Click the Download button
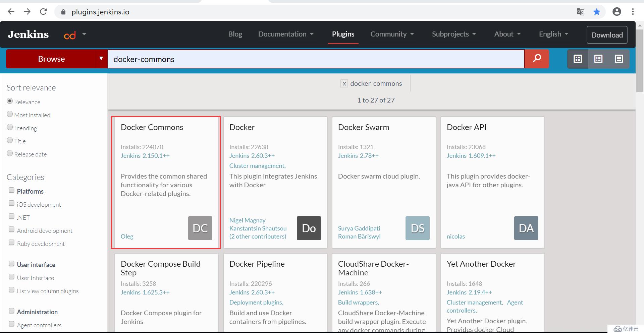The width and height of the screenshot is (644, 333). pyautogui.click(x=607, y=35)
